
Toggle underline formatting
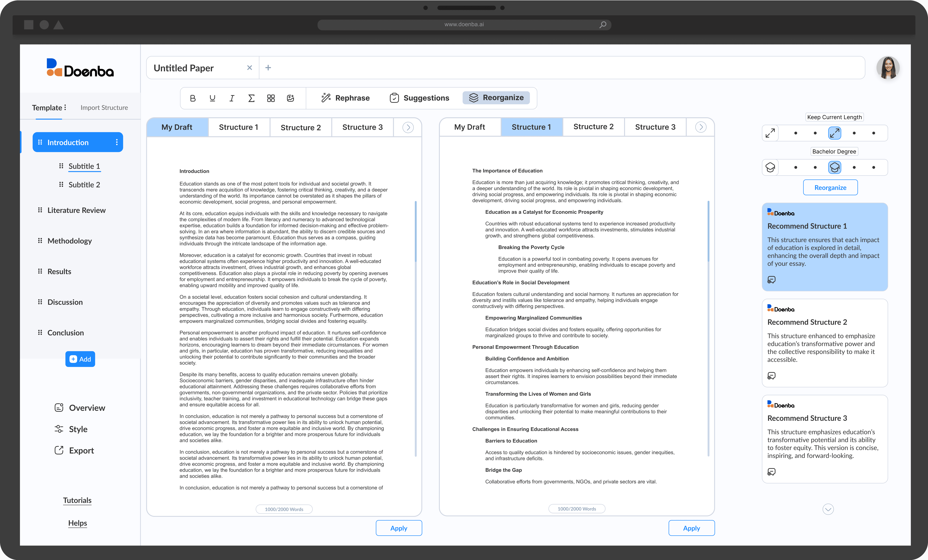(212, 98)
